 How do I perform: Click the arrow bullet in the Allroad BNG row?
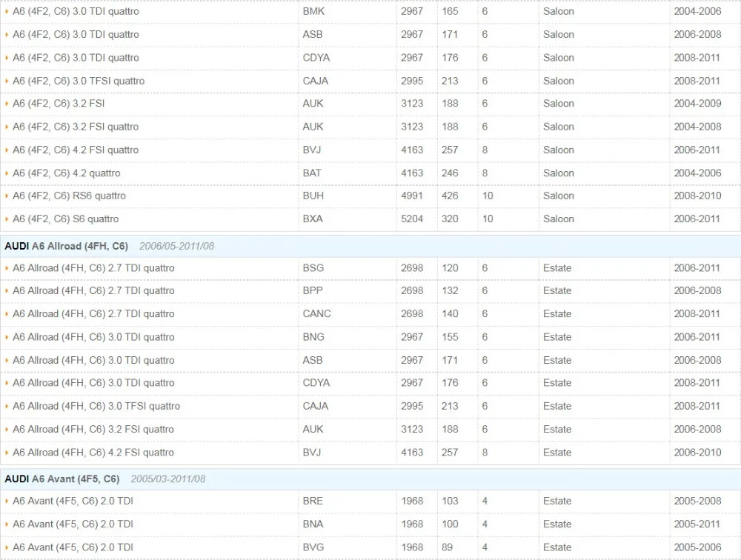tap(7, 338)
